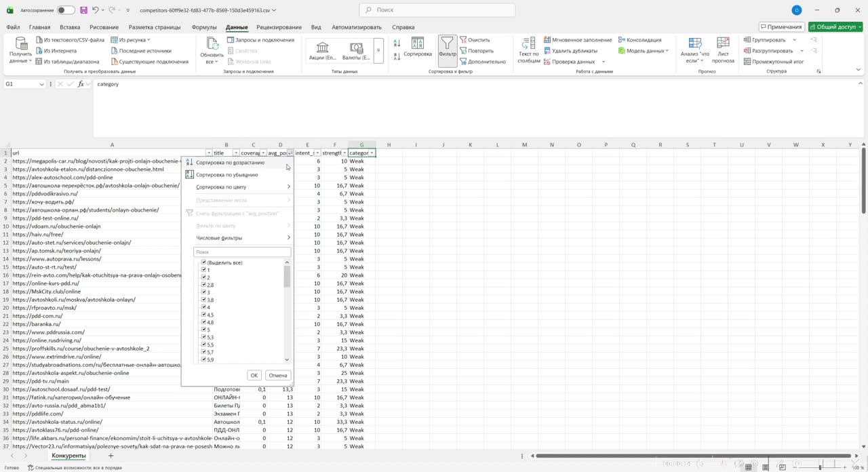Screen dimensions: 868x472
Task: Uncheck the '5,3' filter value
Action: point(204,337)
